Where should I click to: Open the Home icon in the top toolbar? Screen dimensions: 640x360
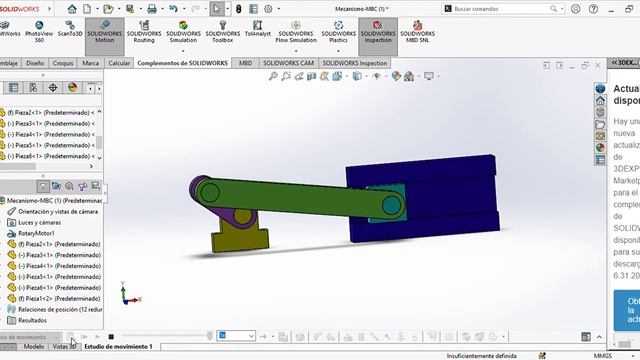(x=72, y=9)
